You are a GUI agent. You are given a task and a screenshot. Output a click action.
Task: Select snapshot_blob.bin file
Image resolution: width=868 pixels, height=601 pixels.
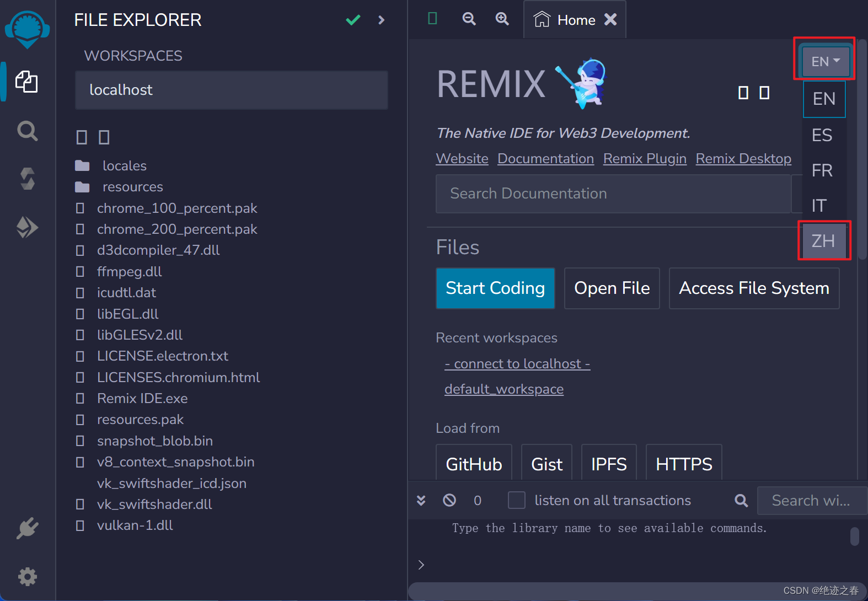[x=155, y=441]
